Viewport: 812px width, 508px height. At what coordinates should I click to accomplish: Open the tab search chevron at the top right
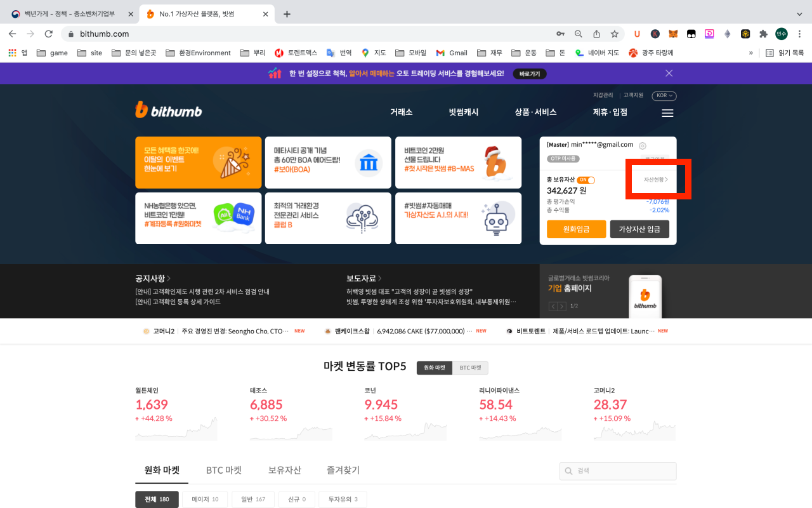click(799, 14)
